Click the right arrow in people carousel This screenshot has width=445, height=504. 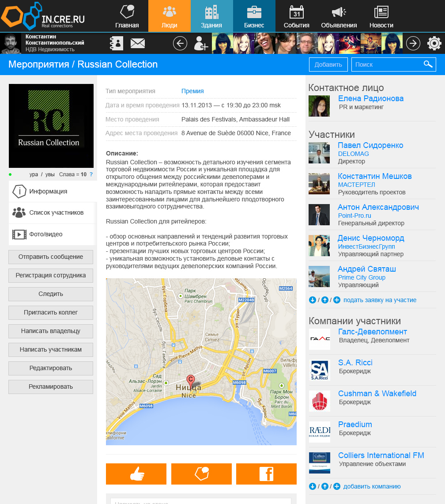(413, 43)
